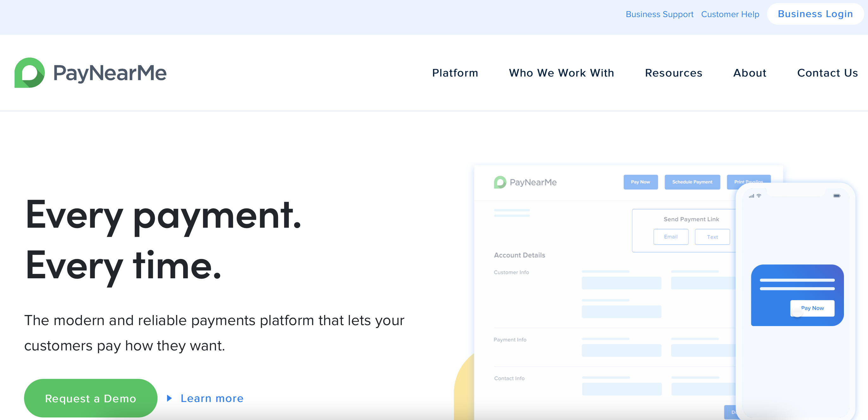Open the Who We Work With menu

(x=561, y=73)
